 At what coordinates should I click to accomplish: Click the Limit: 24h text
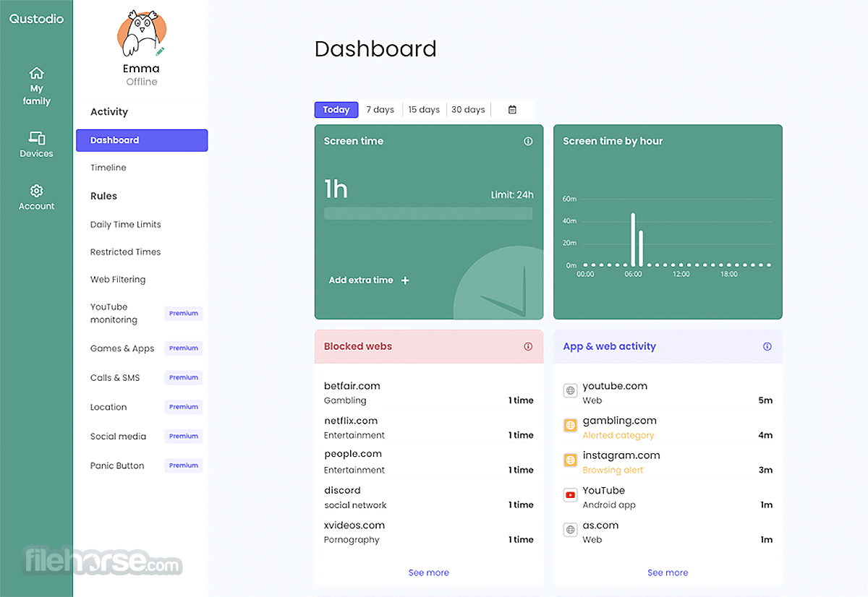512,194
